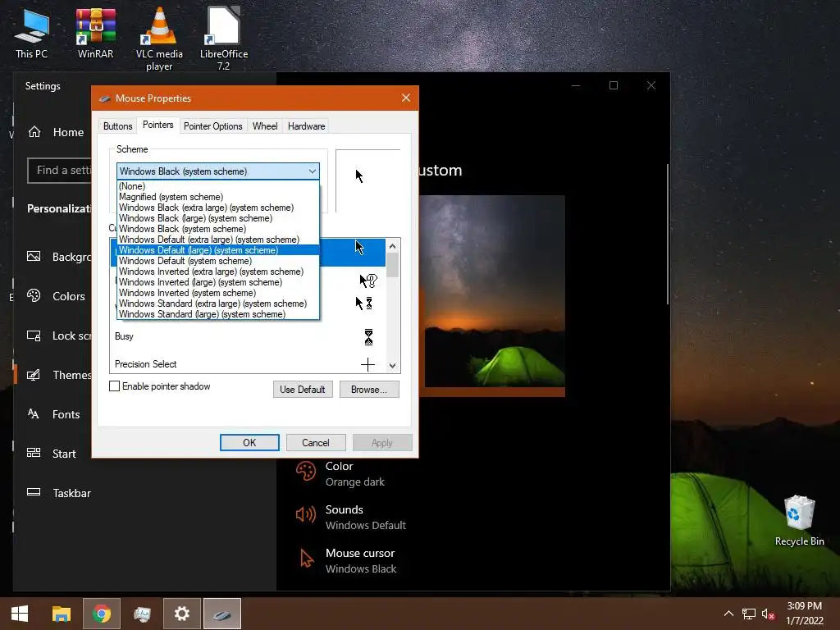Choose Windows Black (system scheme) list entry
Image resolution: width=840 pixels, height=630 pixels.
(218, 229)
